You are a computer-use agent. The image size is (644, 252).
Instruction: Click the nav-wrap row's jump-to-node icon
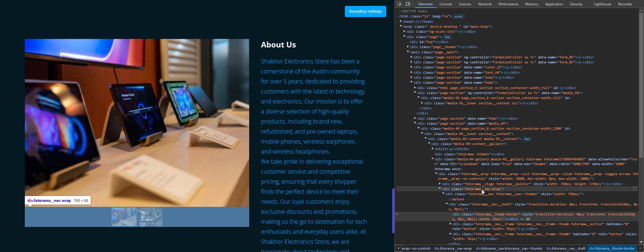635,189
